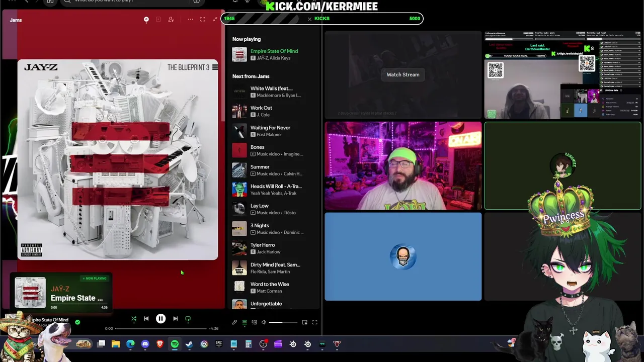Click the Kicks goal progress bar
This screenshot has height=362, width=644.
322,19
